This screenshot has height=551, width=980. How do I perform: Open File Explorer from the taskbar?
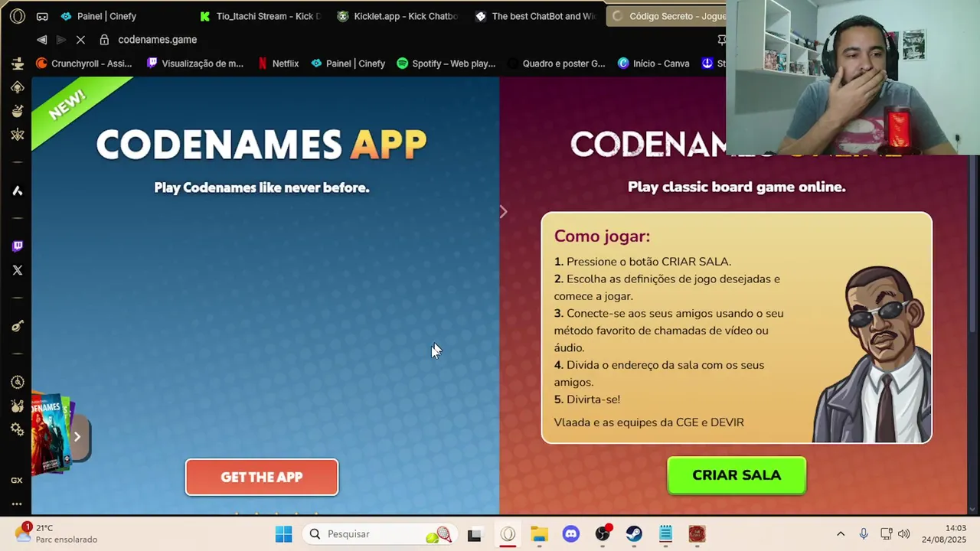pyautogui.click(x=540, y=534)
